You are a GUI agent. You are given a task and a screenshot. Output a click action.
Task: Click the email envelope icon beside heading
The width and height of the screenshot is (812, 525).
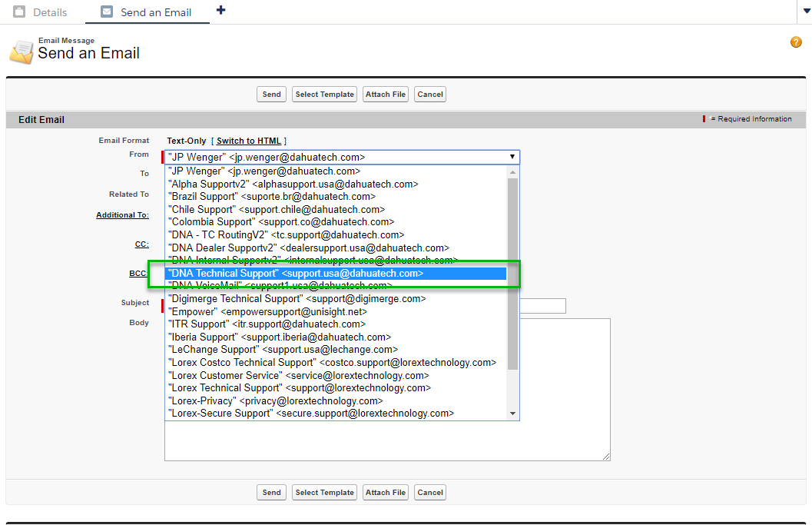click(x=22, y=52)
